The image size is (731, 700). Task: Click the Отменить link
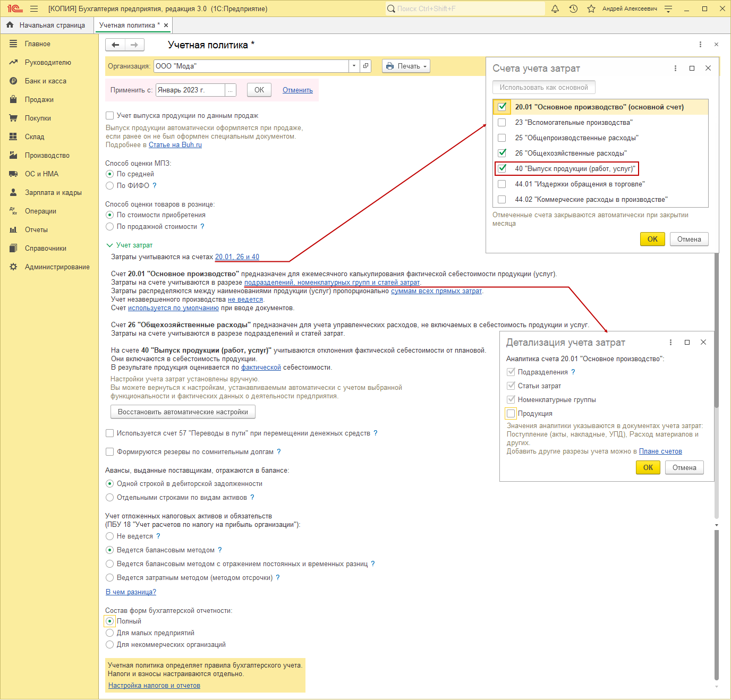point(297,90)
